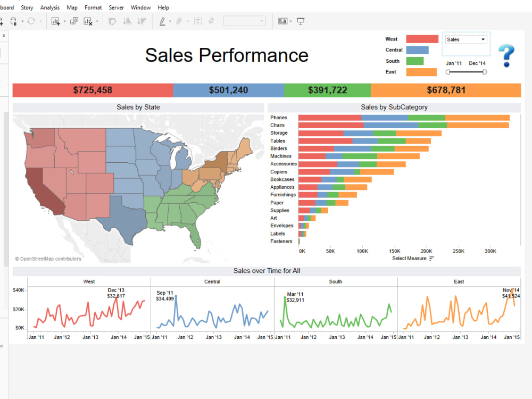The height and width of the screenshot is (399, 532).
Task: Click the blue question mark help button
Action: point(506,55)
